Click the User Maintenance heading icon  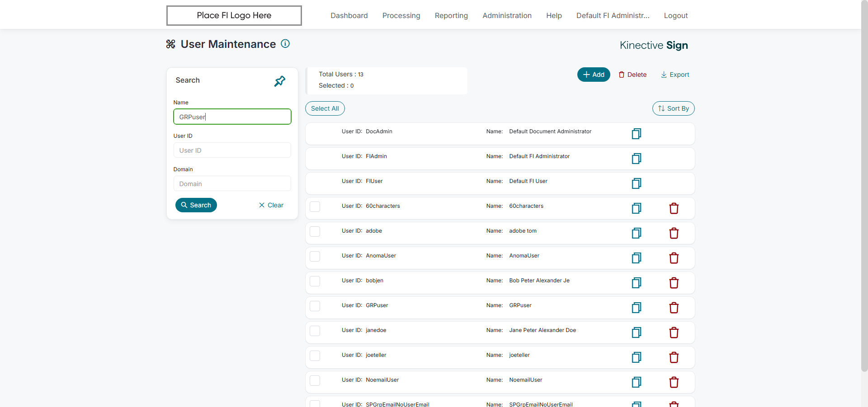click(x=171, y=44)
